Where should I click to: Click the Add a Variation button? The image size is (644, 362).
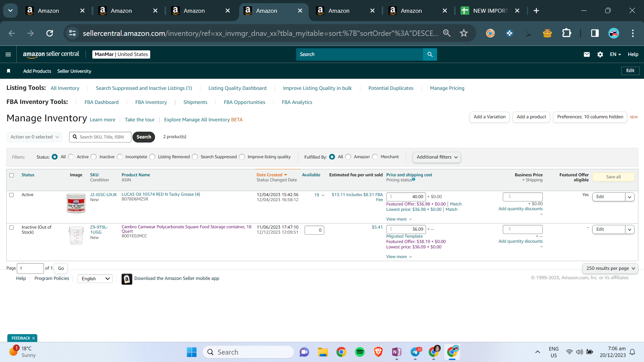tap(490, 117)
